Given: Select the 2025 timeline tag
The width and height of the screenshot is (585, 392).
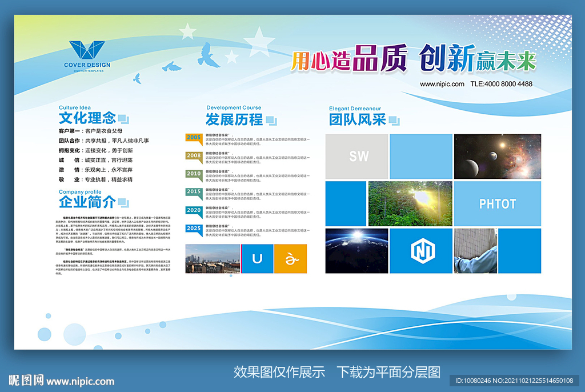Looking at the screenshot, I should [194, 230].
